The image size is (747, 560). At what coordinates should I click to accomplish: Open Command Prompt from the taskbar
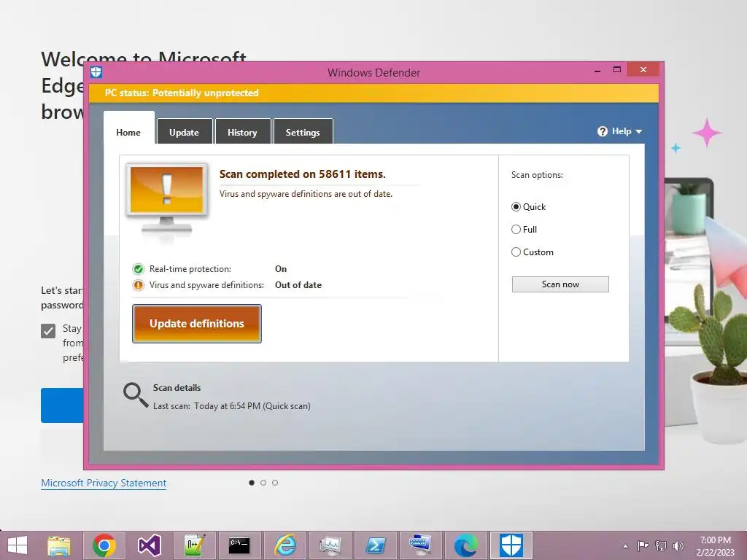(239, 545)
